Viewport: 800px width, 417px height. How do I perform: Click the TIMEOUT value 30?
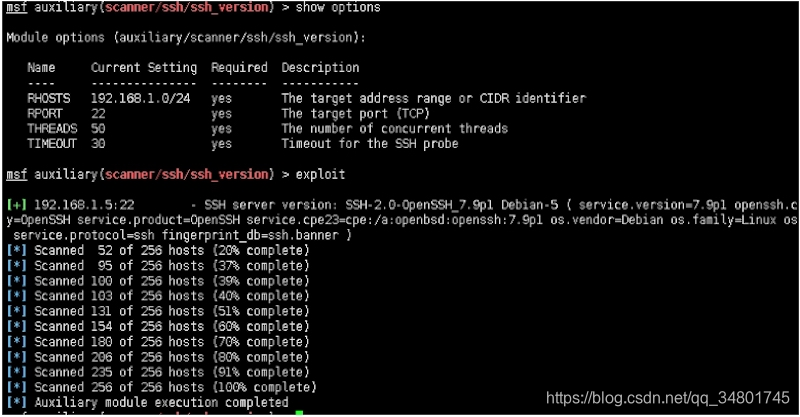98,144
